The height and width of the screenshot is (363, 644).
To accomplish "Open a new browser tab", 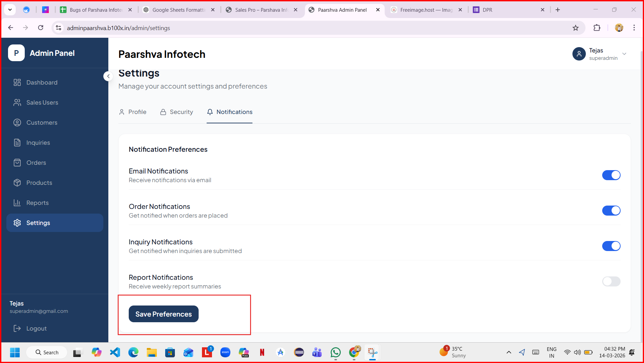I will coord(558,10).
